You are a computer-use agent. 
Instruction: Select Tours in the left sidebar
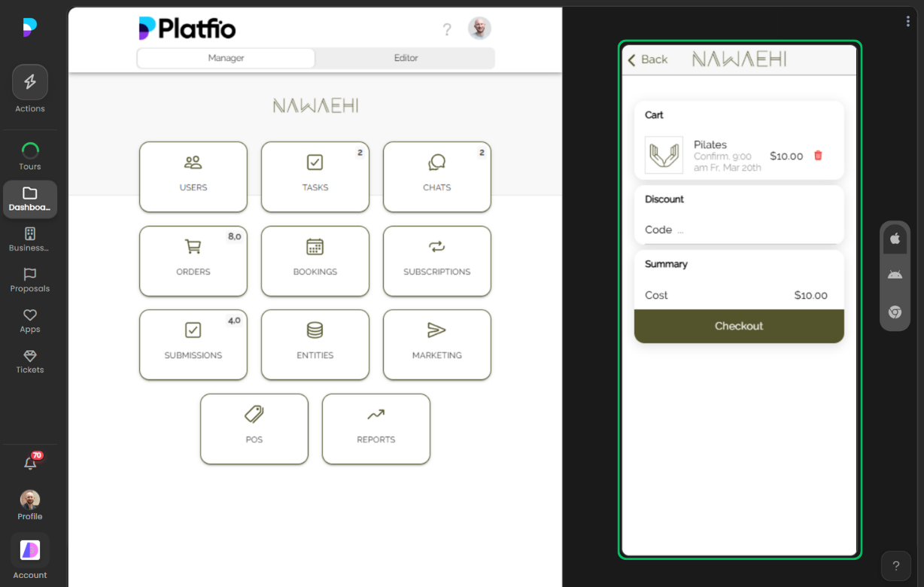click(29, 156)
